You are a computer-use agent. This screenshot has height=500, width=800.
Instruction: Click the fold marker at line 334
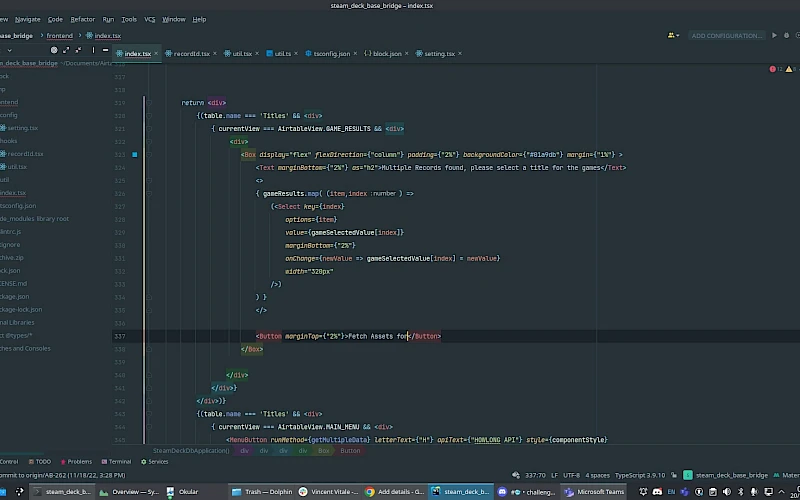(149, 297)
